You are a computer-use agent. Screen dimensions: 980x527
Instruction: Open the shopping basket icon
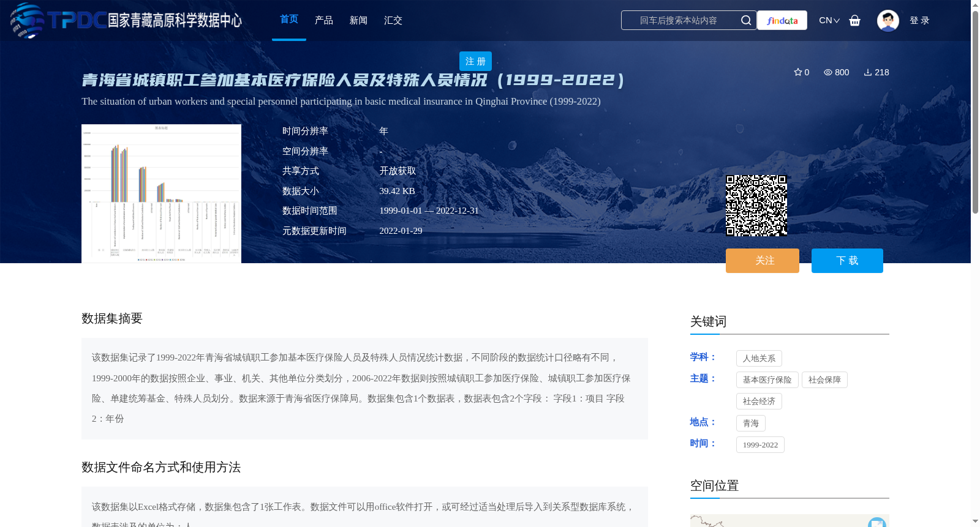click(854, 20)
